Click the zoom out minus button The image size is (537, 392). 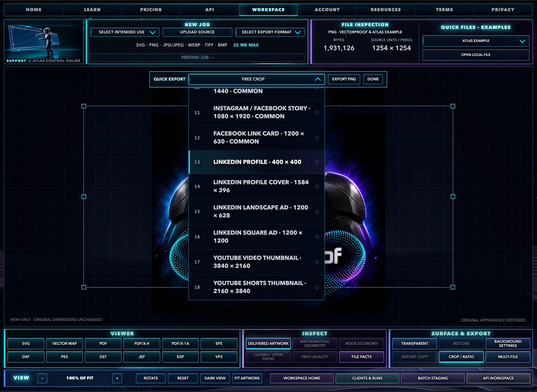42,378
